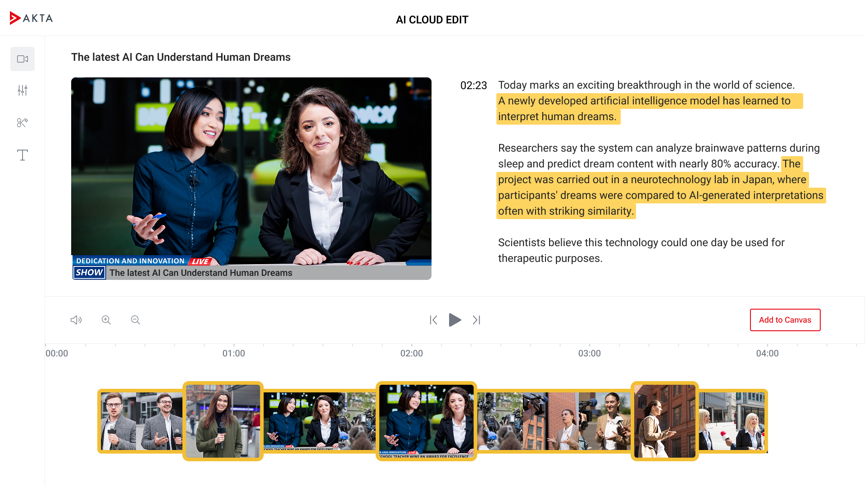Click the AKTA logo

tap(32, 18)
